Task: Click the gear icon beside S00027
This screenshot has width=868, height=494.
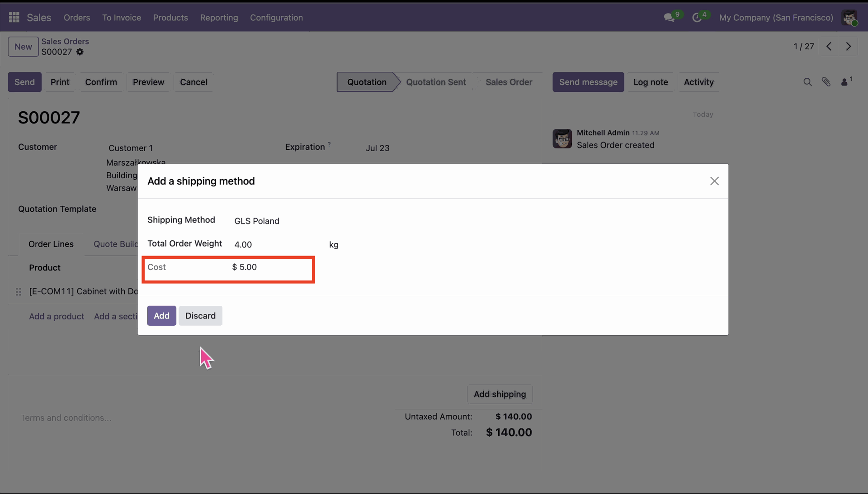Action: [x=80, y=52]
